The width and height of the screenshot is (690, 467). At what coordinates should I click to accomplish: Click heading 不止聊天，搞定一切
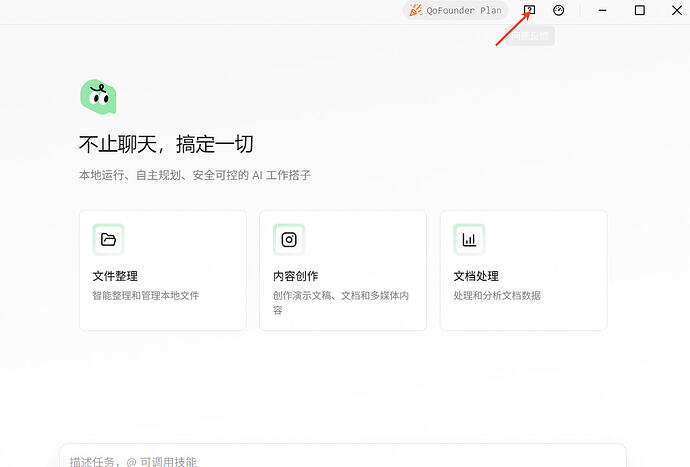[x=166, y=144]
